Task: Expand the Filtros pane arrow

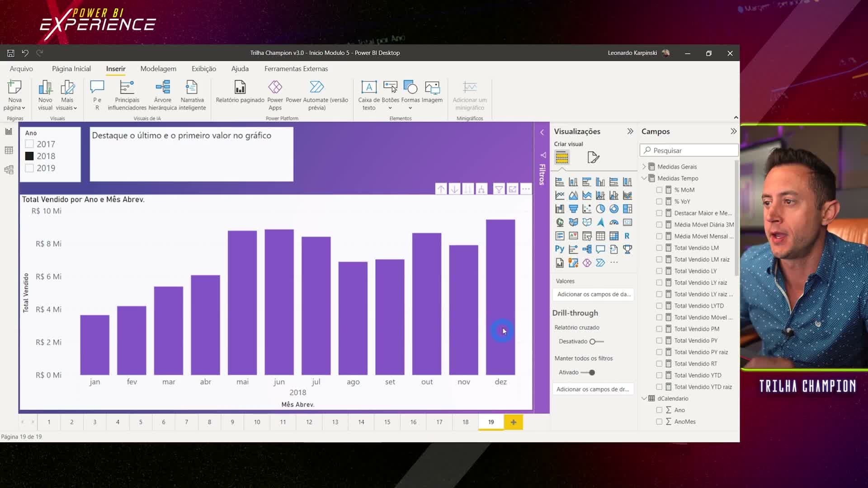Action: pos(542,132)
